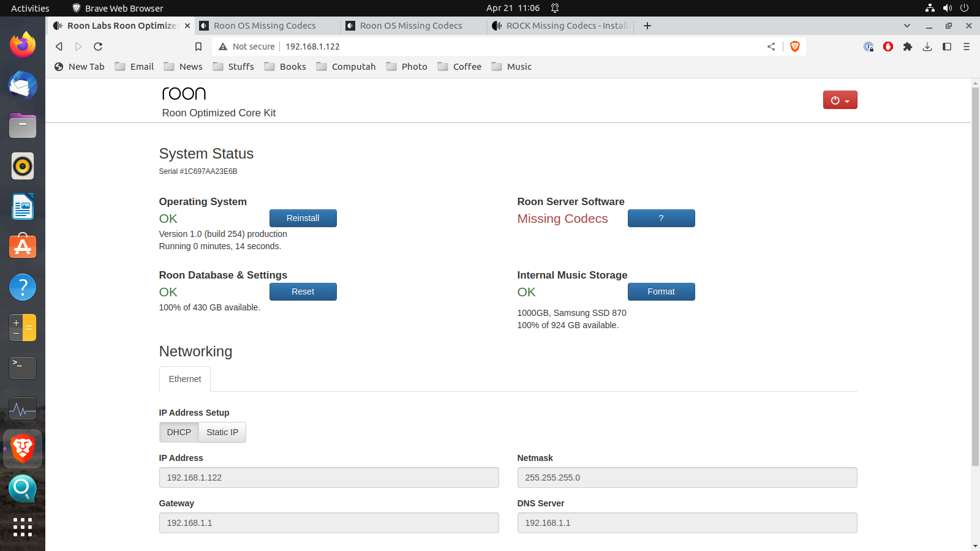
Task: Switch to Static IP setup
Action: click(222, 432)
